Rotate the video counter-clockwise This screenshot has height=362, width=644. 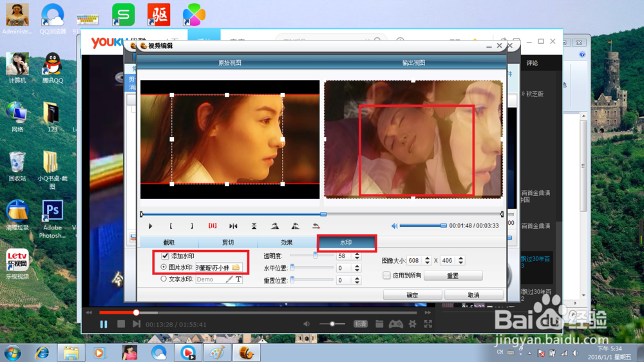coord(296,226)
